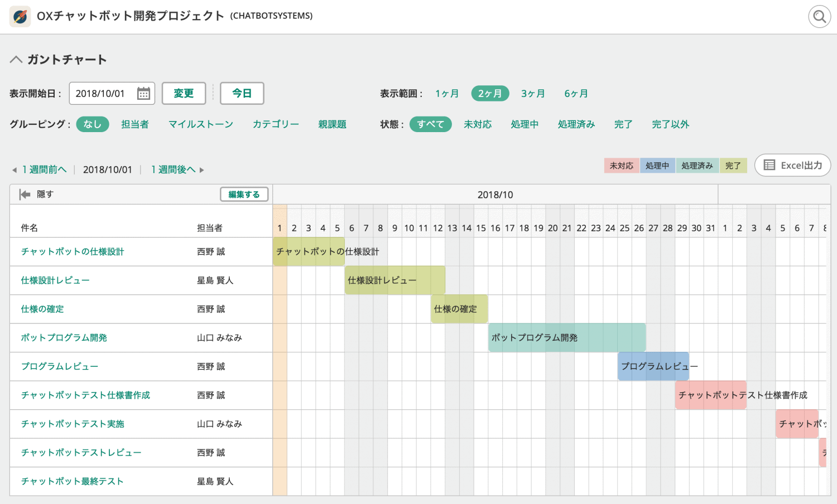This screenshot has height=504, width=837.
Task: Open the search magnifier icon
Action: click(x=819, y=17)
